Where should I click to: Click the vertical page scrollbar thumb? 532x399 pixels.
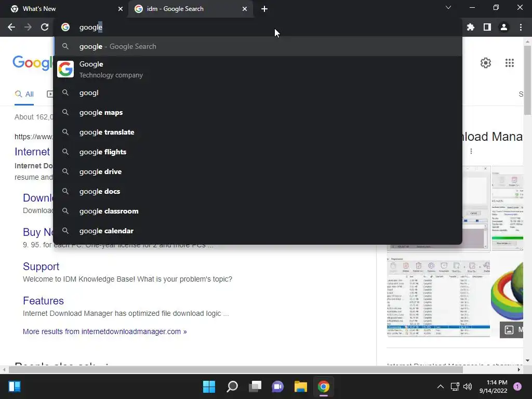(x=527, y=80)
